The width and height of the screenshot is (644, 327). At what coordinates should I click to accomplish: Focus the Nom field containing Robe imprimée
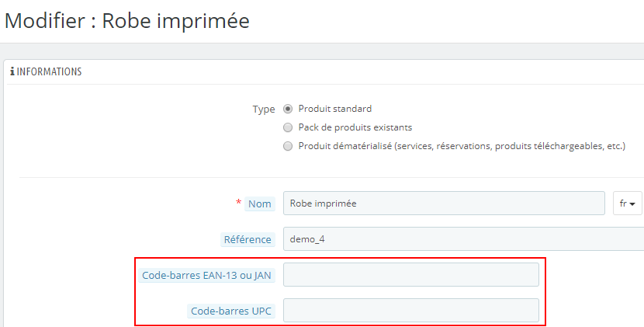pyautogui.click(x=444, y=204)
